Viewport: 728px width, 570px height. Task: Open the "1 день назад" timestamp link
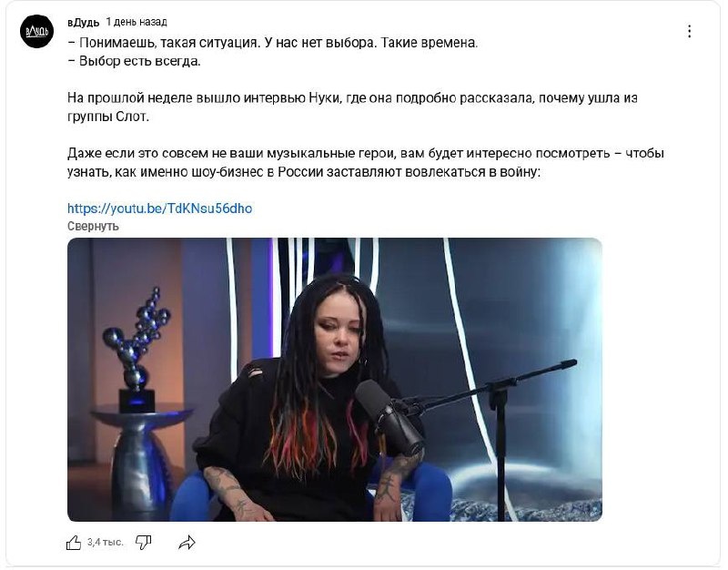[136, 22]
